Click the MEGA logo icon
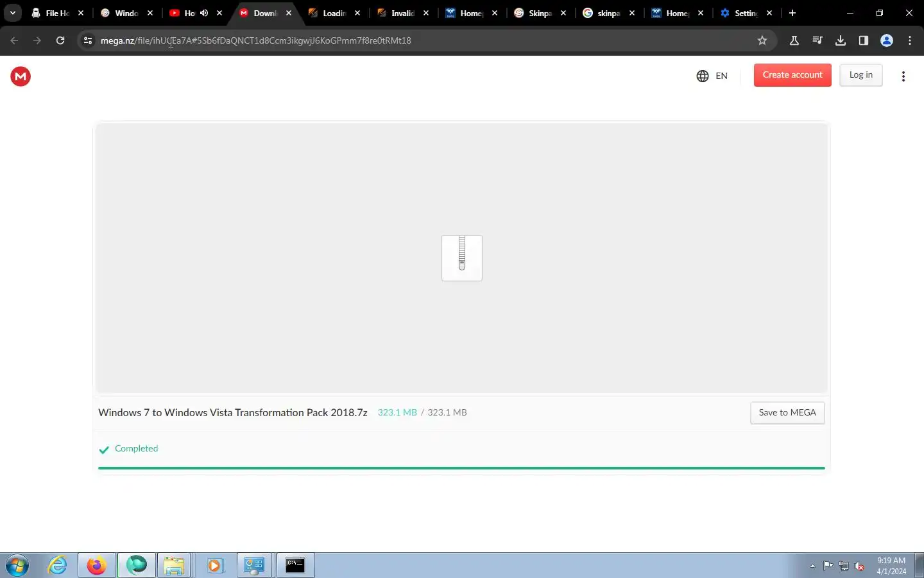Image resolution: width=924 pixels, height=578 pixels. pyautogui.click(x=21, y=76)
